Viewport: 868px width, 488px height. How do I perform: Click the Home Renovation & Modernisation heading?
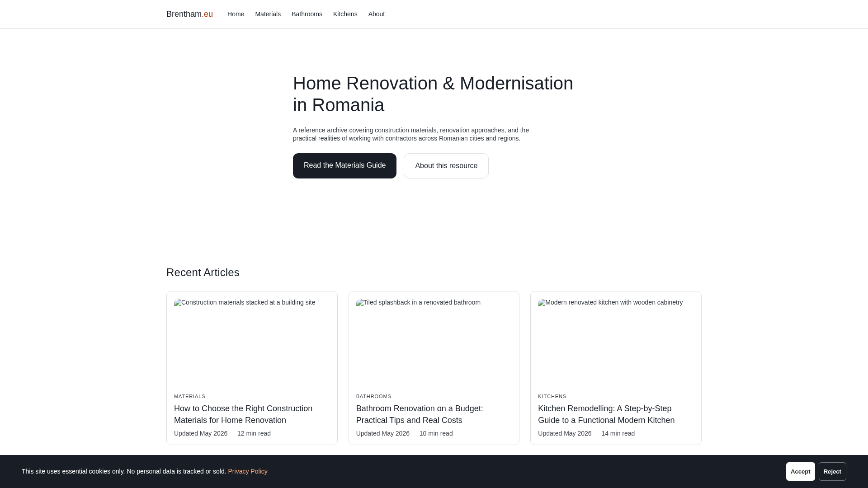(x=433, y=94)
